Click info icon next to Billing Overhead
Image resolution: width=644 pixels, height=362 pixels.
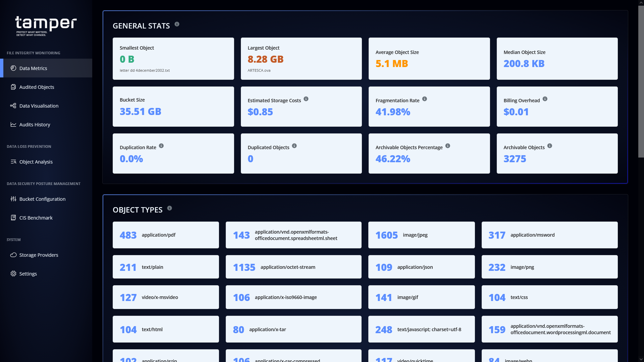545,99
